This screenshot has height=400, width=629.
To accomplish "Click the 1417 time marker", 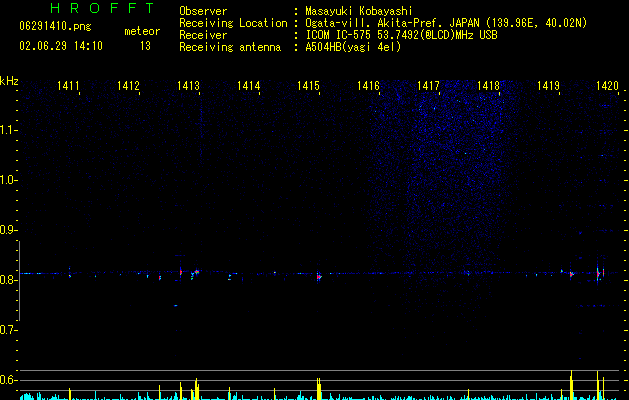I will 428,85.
